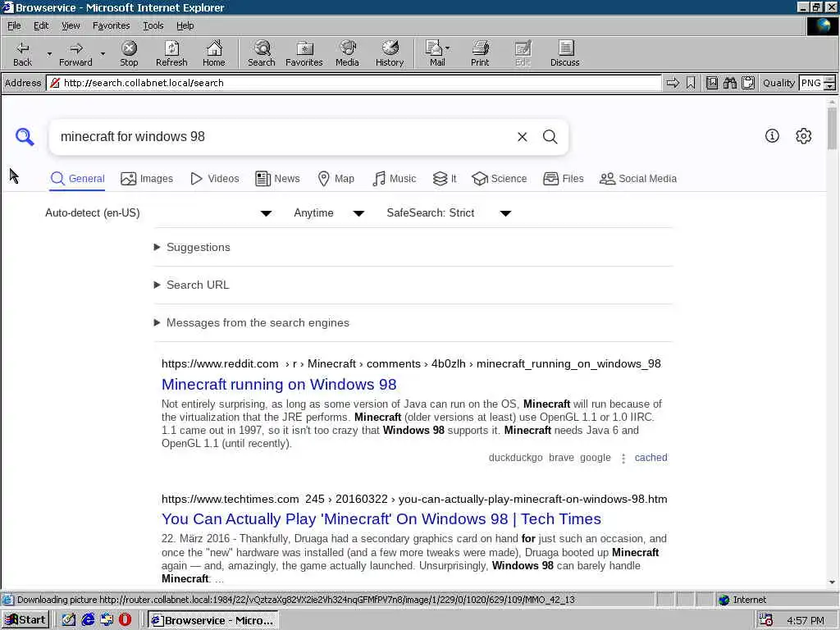Viewport: 840px width, 630px height.
Task: Click the Go arrow beside address bar
Action: tap(673, 83)
